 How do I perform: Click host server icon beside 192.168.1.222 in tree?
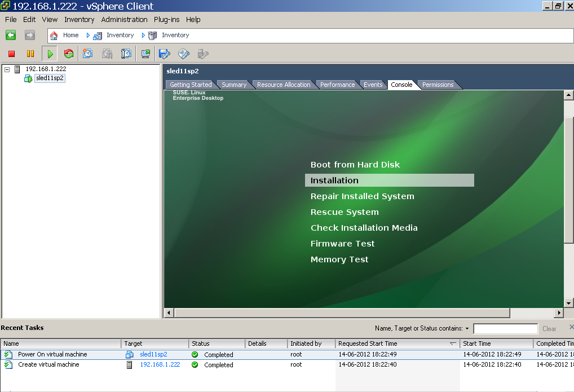(x=17, y=69)
